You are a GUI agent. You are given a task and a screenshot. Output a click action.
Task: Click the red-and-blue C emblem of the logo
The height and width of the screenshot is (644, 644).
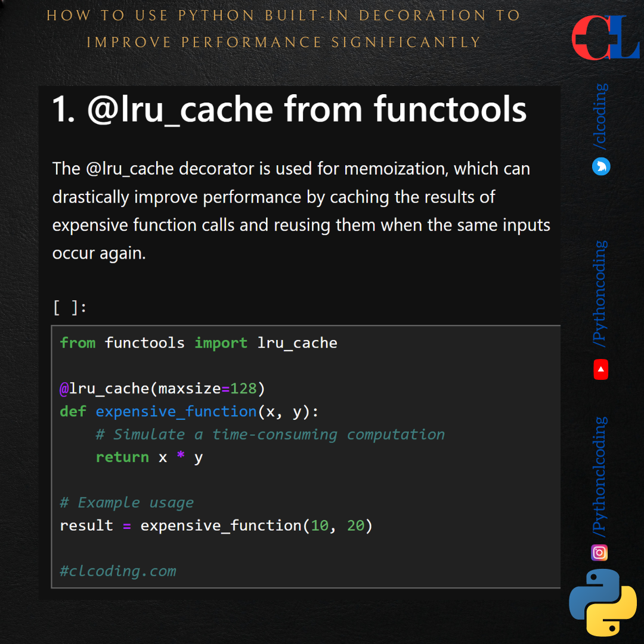pyautogui.click(x=590, y=37)
